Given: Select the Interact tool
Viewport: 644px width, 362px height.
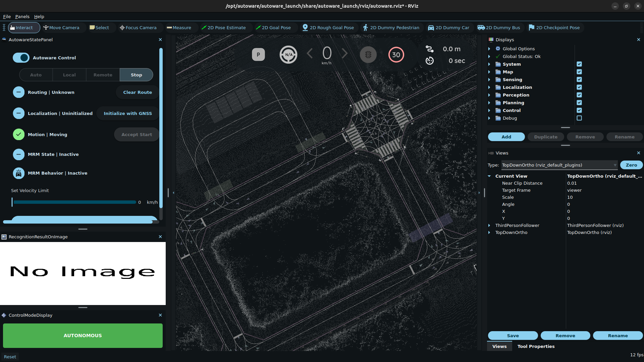Looking at the screenshot, I should (24, 27).
